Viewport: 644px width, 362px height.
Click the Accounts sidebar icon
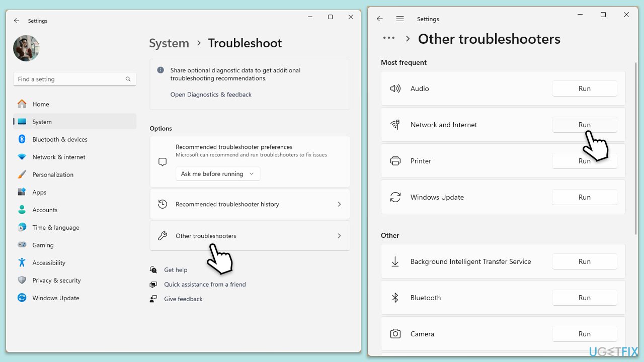pos(22,210)
